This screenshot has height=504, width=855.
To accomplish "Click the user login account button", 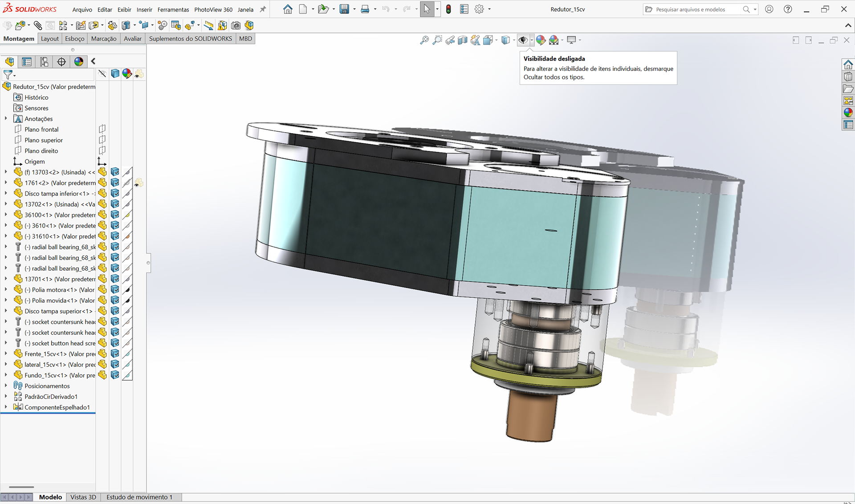I will coord(769,9).
